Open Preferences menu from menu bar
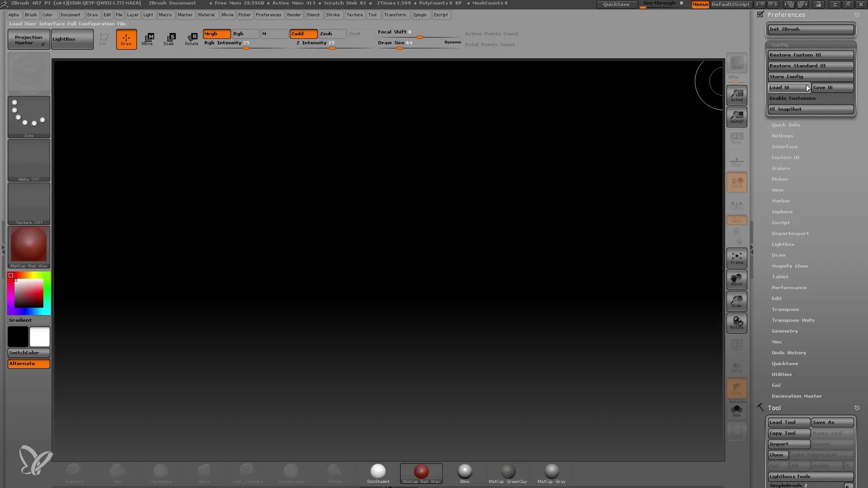 click(x=268, y=14)
